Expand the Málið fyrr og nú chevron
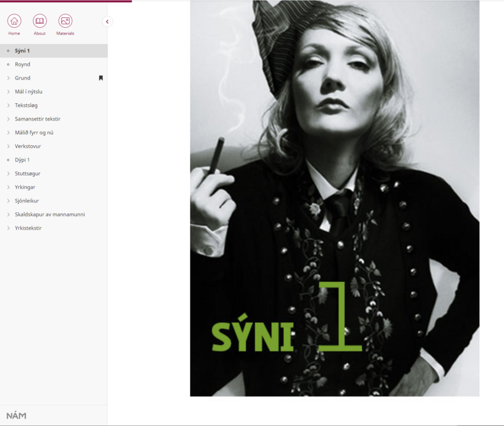504x426 pixels. click(x=8, y=132)
